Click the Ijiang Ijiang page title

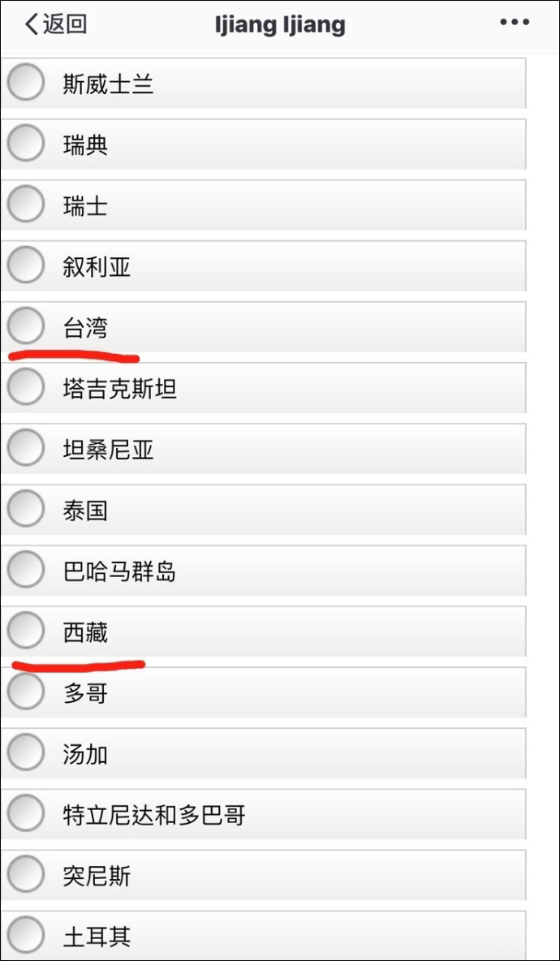click(280, 25)
